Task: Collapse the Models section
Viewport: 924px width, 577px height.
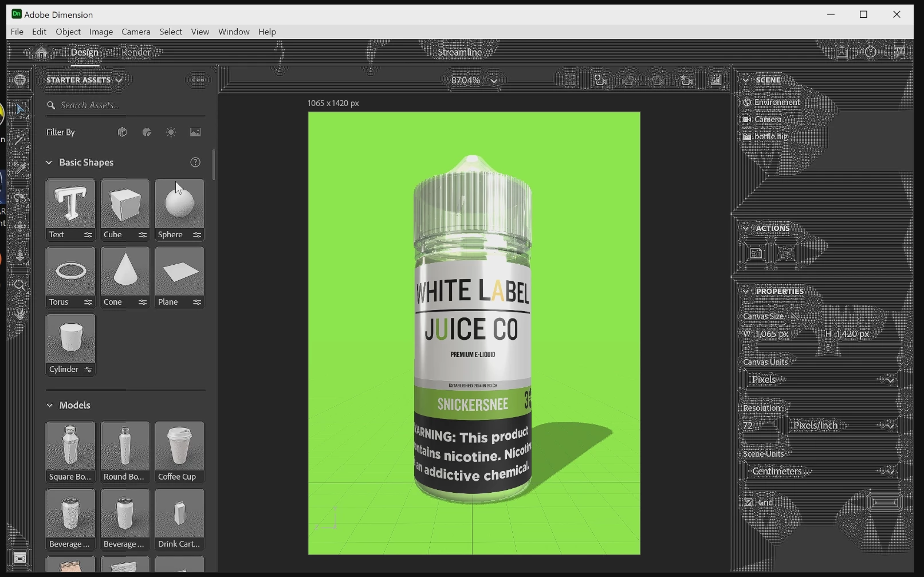Action: tap(49, 405)
